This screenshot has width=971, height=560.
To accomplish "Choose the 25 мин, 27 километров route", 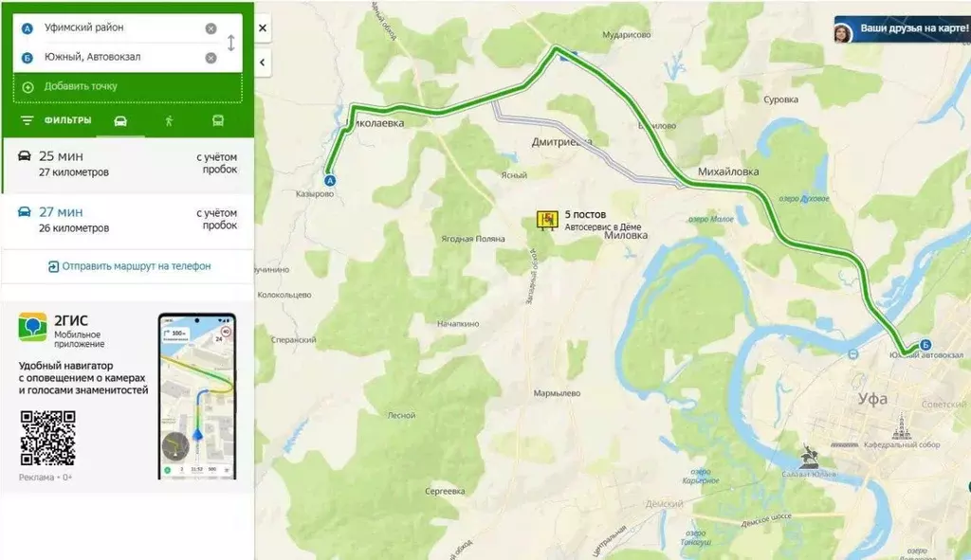I will pyautogui.click(x=128, y=165).
